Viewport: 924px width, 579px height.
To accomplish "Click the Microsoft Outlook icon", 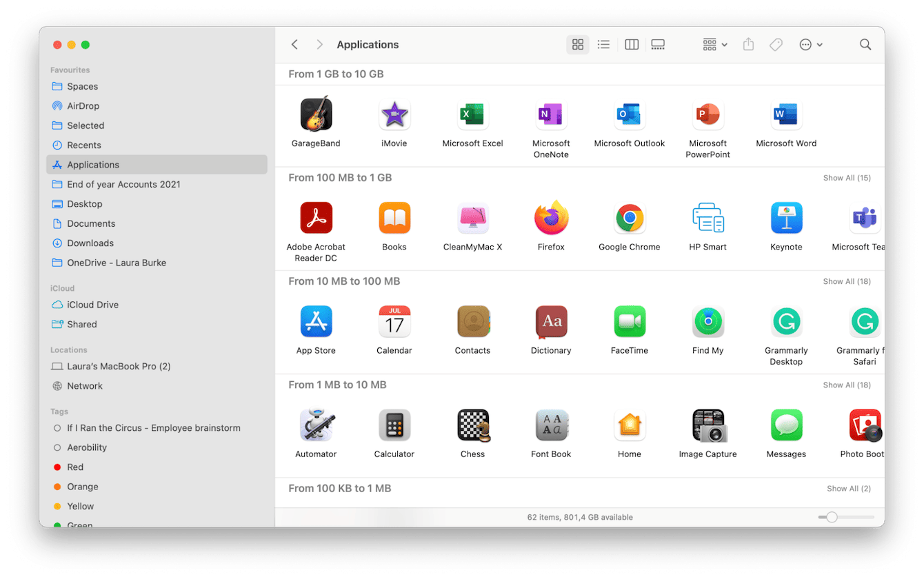I will [630, 114].
